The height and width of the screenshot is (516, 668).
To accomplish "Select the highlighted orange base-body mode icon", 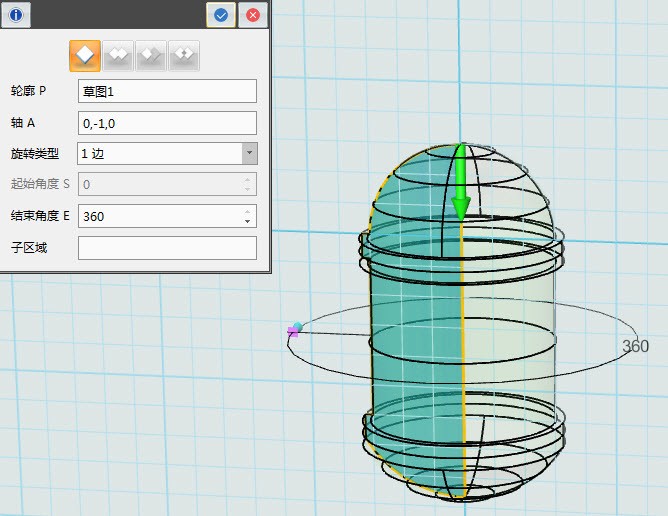I will point(85,56).
